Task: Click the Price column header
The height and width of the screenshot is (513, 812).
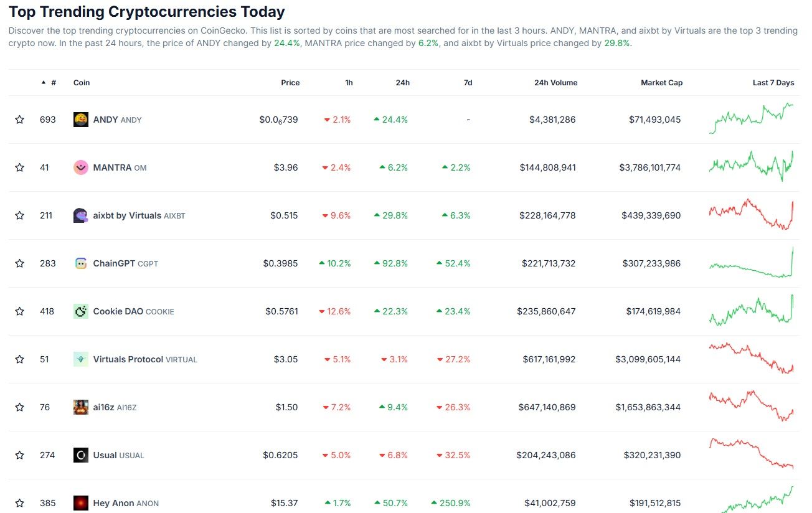Action: (290, 83)
